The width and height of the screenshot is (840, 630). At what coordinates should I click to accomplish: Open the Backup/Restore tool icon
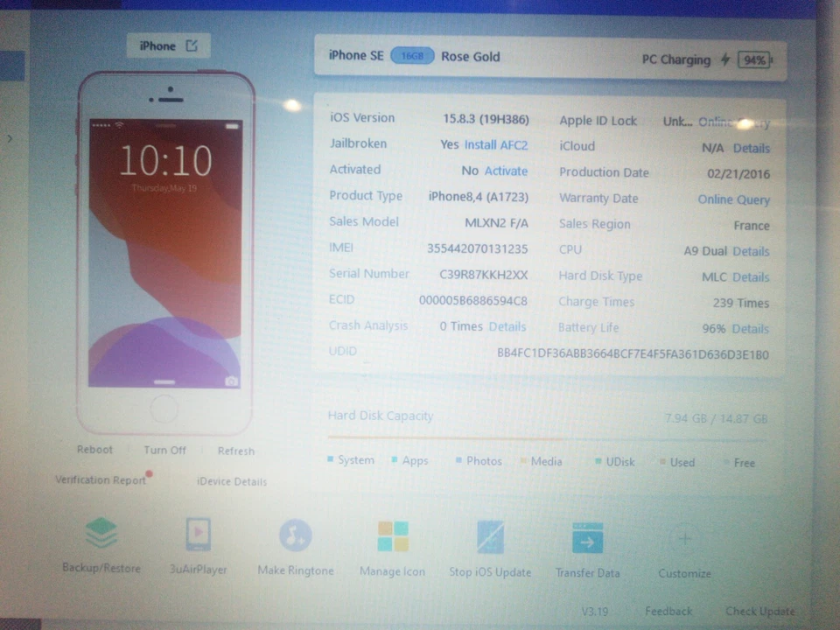[101, 534]
